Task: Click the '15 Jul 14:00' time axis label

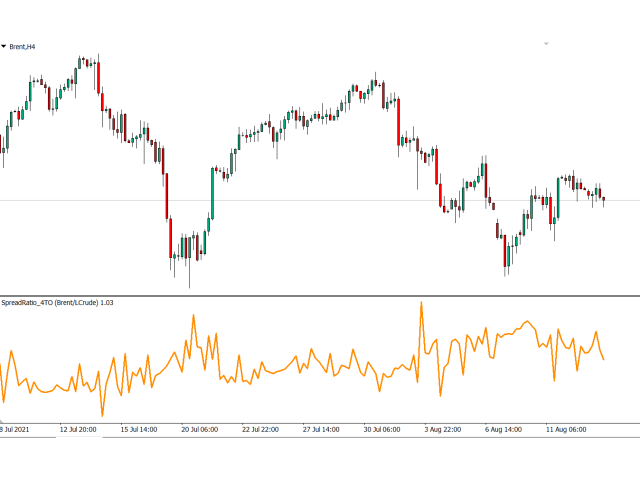Action: click(139, 430)
